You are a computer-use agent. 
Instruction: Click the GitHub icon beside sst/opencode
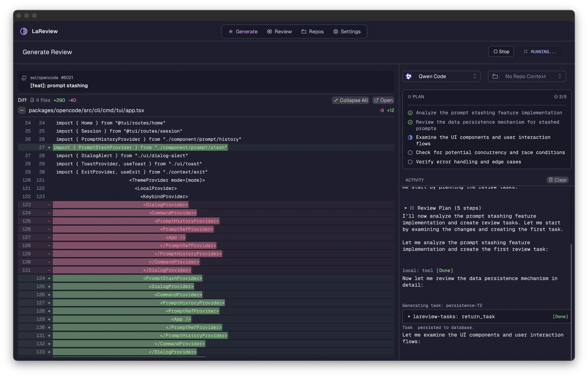[24, 78]
